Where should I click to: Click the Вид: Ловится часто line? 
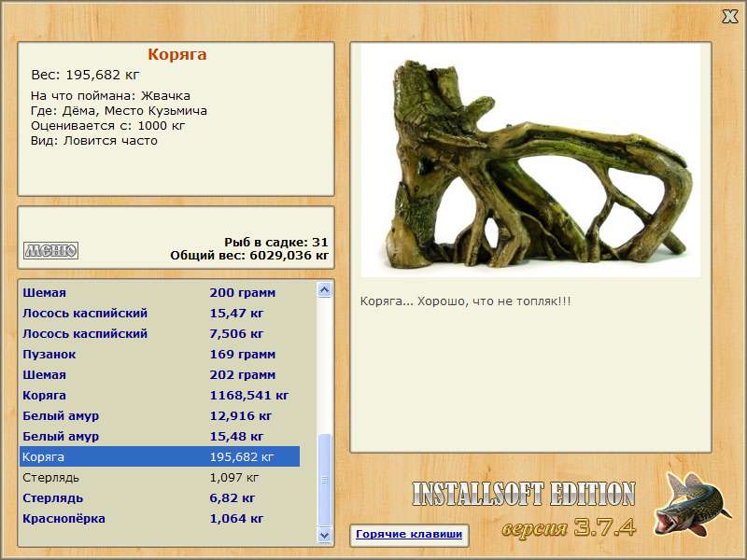(94, 141)
